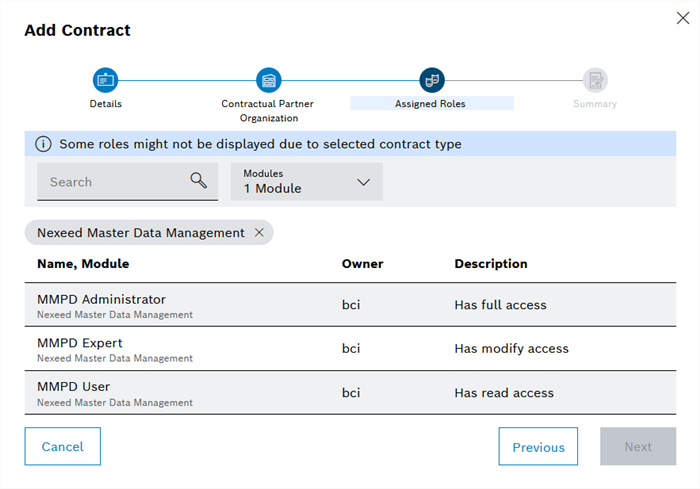Select the MMPD Expert role row
This screenshot has width=700, height=489.
[350, 349]
